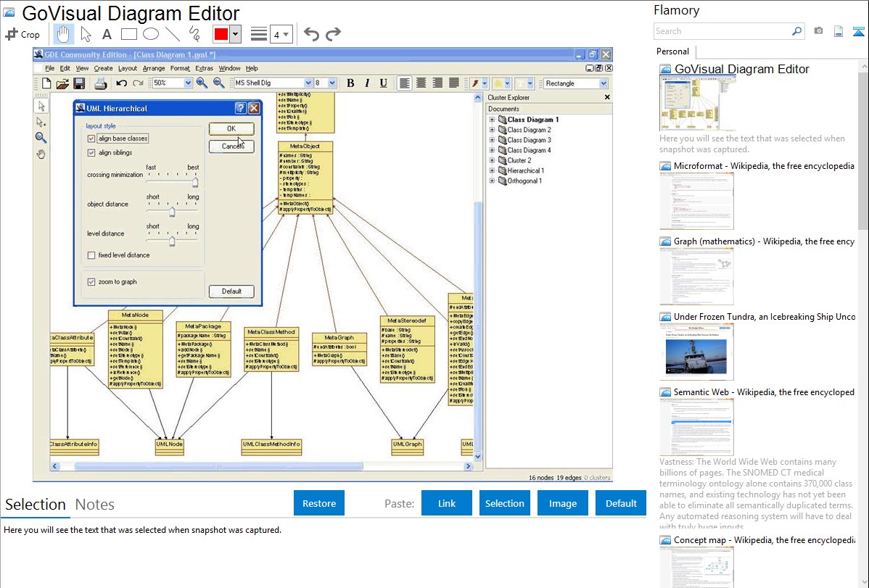Activate the hand pan tool in Flamory toolbar
The width and height of the screenshot is (869, 588).
(x=63, y=34)
